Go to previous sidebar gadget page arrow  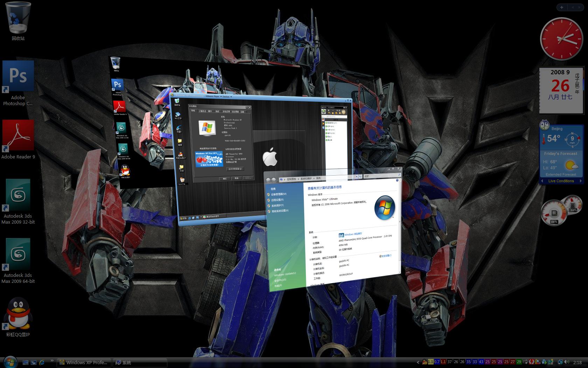[x=573, y=7]
